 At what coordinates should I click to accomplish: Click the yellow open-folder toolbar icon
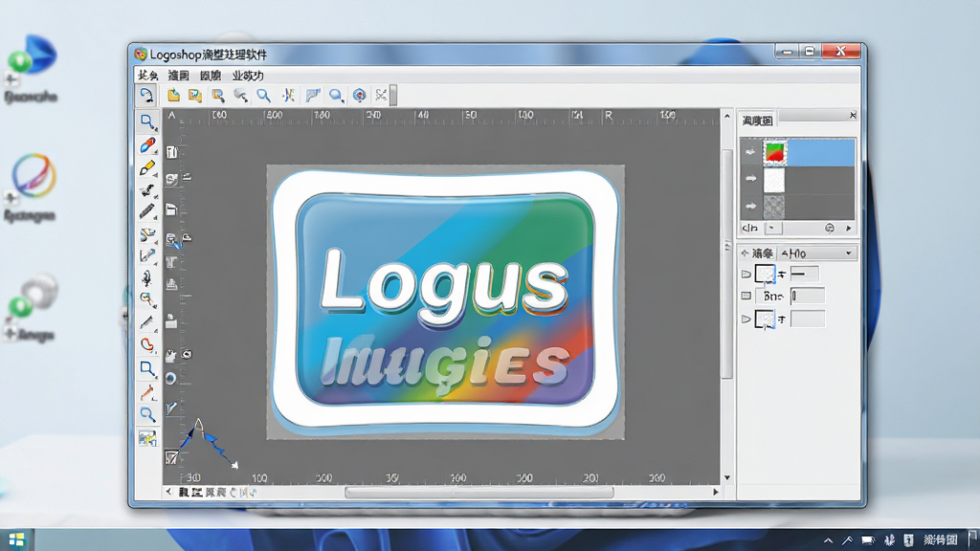coord(173,95)
